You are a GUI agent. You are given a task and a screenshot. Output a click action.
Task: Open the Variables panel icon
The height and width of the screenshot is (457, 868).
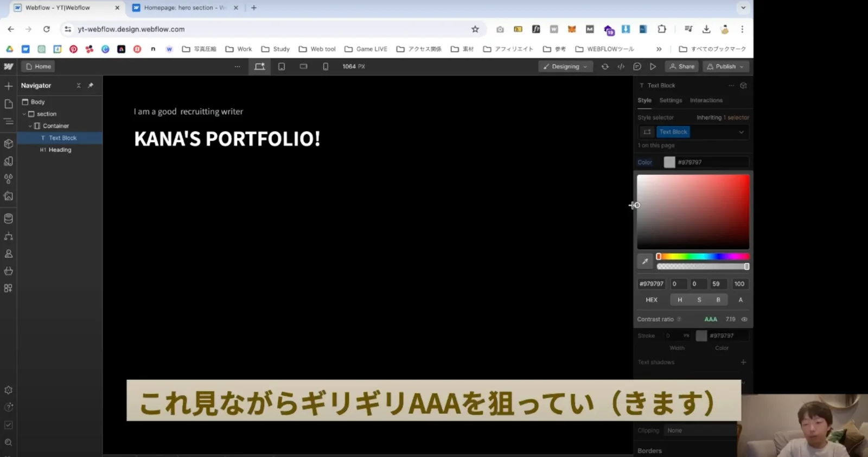point(9,161)
